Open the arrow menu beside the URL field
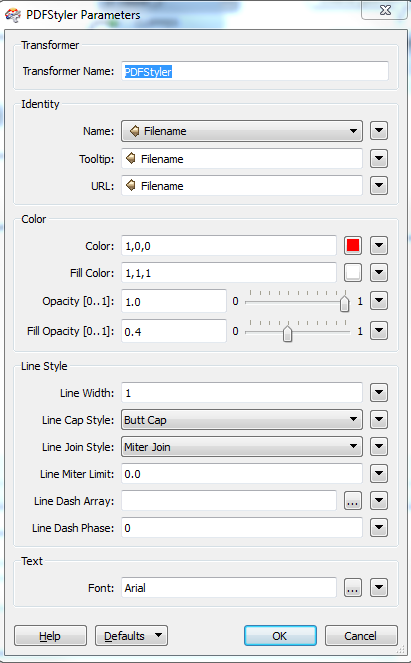Screen dimensions: 411x663 click(379, 186)
